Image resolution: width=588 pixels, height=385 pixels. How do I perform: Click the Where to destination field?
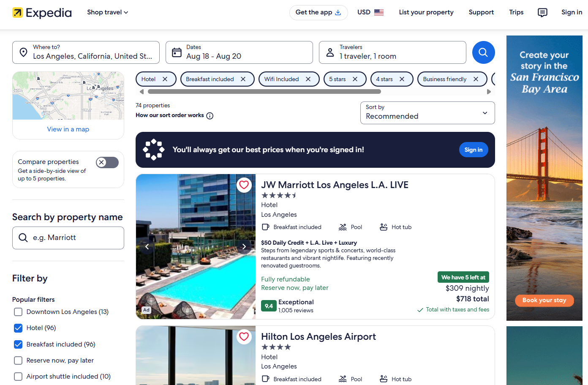[86, 52]
